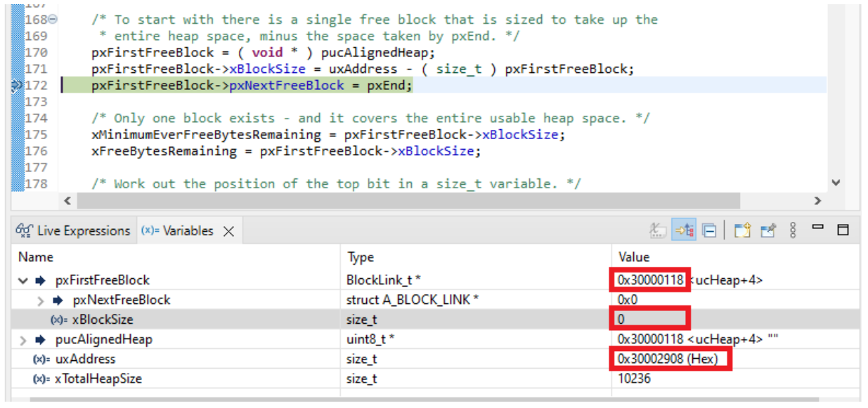The image size is (868, 408).
Task: Click line number 170 in gutter
Action: (x=37, y=53)
